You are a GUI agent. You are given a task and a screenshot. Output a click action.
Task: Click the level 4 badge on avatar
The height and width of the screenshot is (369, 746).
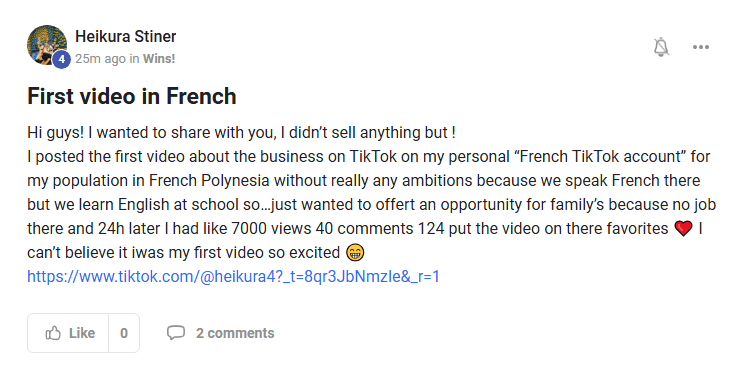click(x=61, y=60)
